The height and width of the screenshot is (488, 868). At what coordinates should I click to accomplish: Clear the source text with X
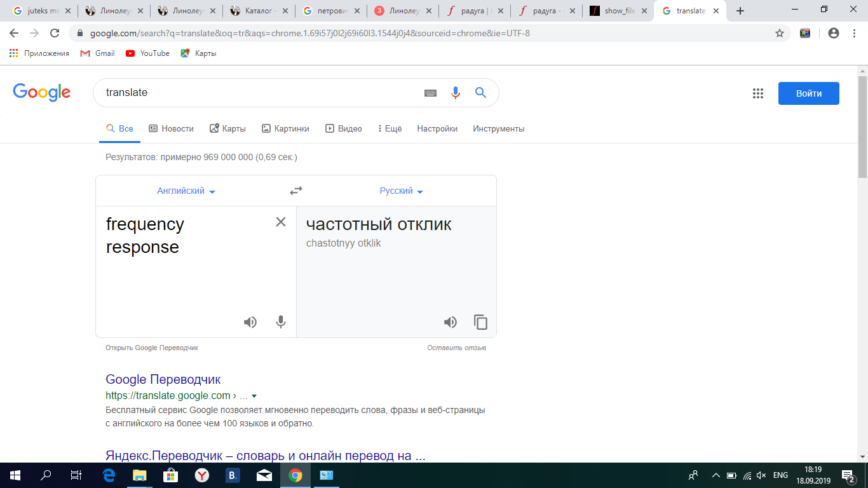[280, 222]
